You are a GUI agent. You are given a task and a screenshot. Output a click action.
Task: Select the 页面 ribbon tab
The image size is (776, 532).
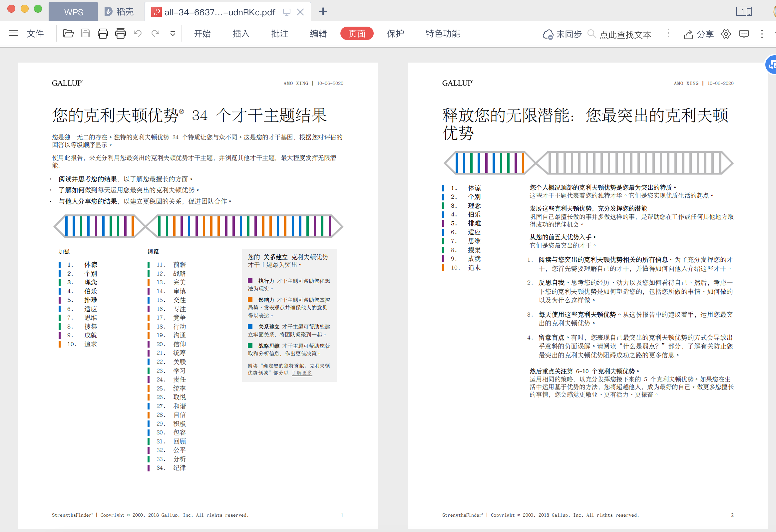pyautogui.click(x=357, y=34)
